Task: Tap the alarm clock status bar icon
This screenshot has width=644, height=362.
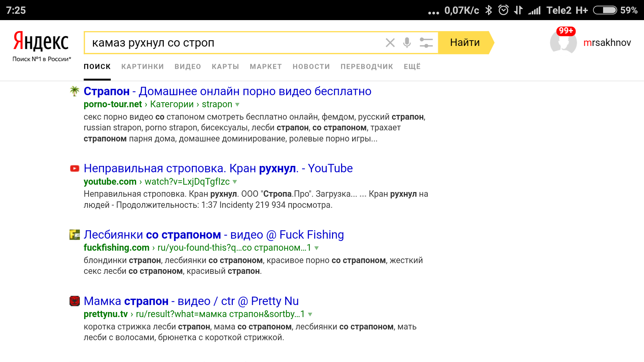Action: (503, 10)
